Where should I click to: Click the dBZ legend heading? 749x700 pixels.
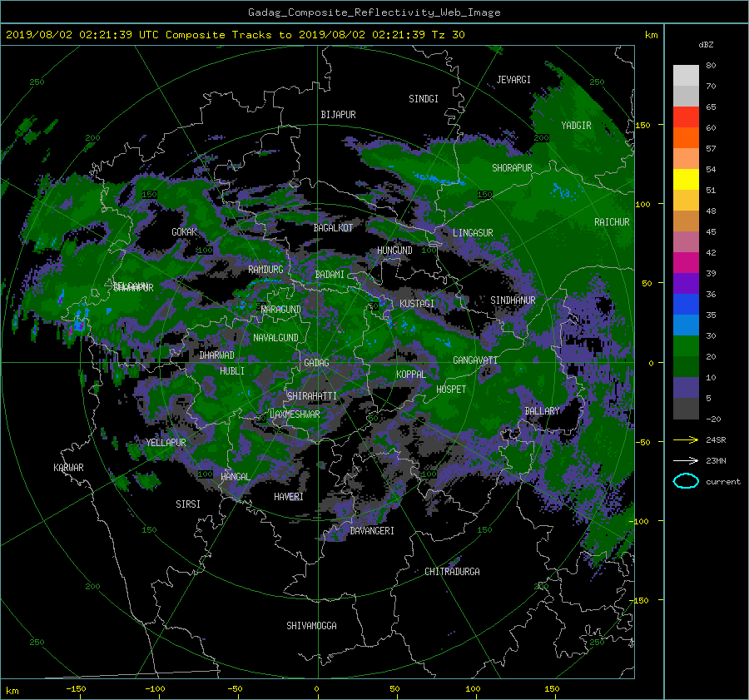click(x=706, y=44)
